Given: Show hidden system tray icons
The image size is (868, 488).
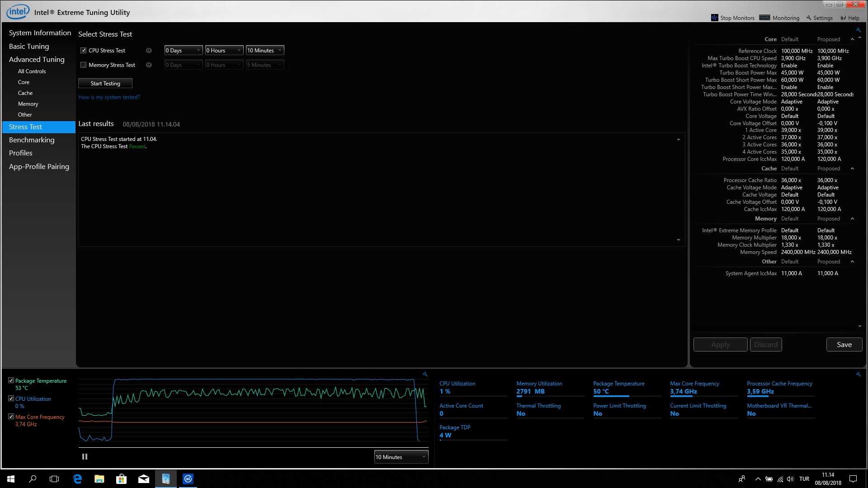Looking at the screenshot, I should click(758, 479).
